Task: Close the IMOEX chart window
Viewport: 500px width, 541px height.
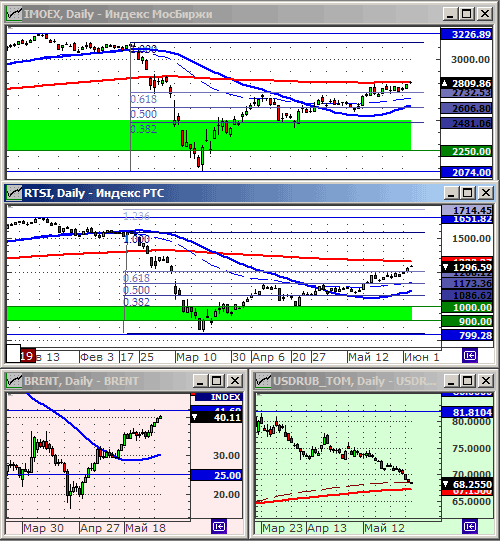Action: point(485,14)
